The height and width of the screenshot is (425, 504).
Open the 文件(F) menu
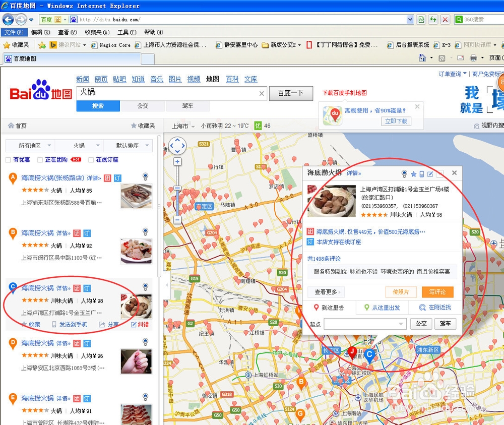[14, 32]
